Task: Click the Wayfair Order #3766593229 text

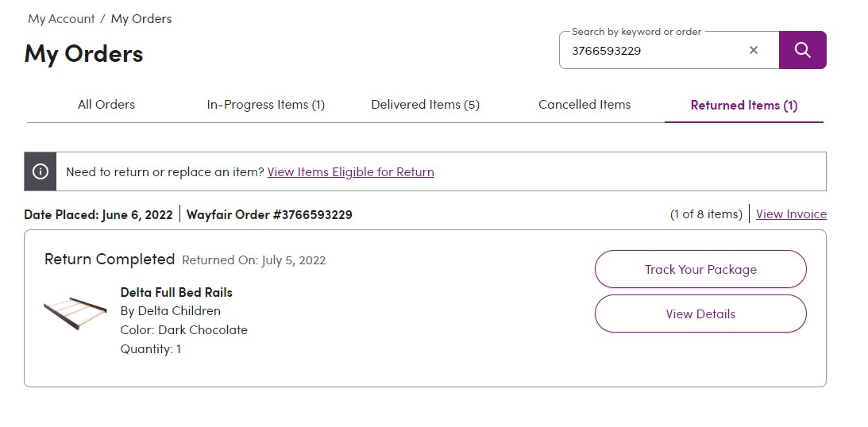Action: pyautogui.click(x=269, y=214)
